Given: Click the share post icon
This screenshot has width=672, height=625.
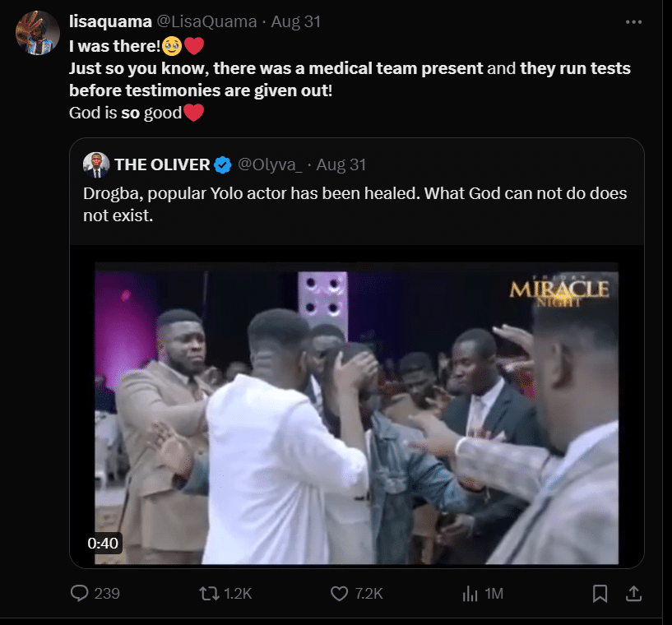Looking at the screenshot, I should pos(633,592).
